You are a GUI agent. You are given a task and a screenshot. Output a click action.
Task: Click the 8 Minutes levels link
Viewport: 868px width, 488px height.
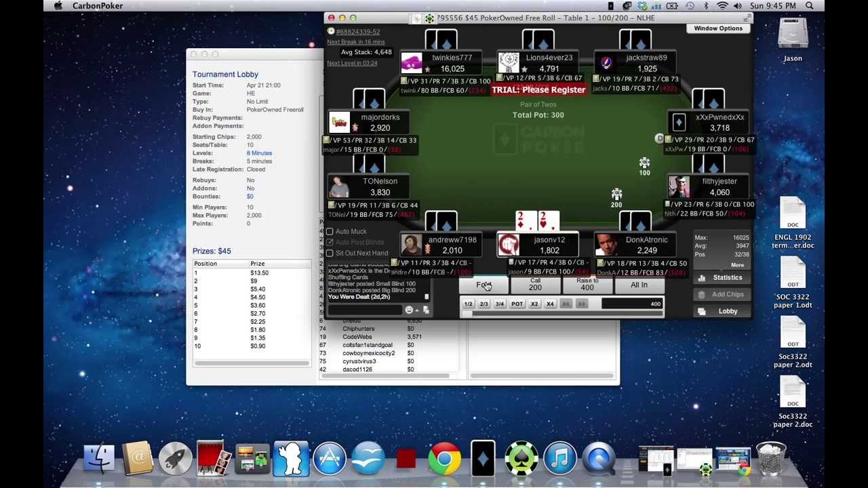coord(260,153)
